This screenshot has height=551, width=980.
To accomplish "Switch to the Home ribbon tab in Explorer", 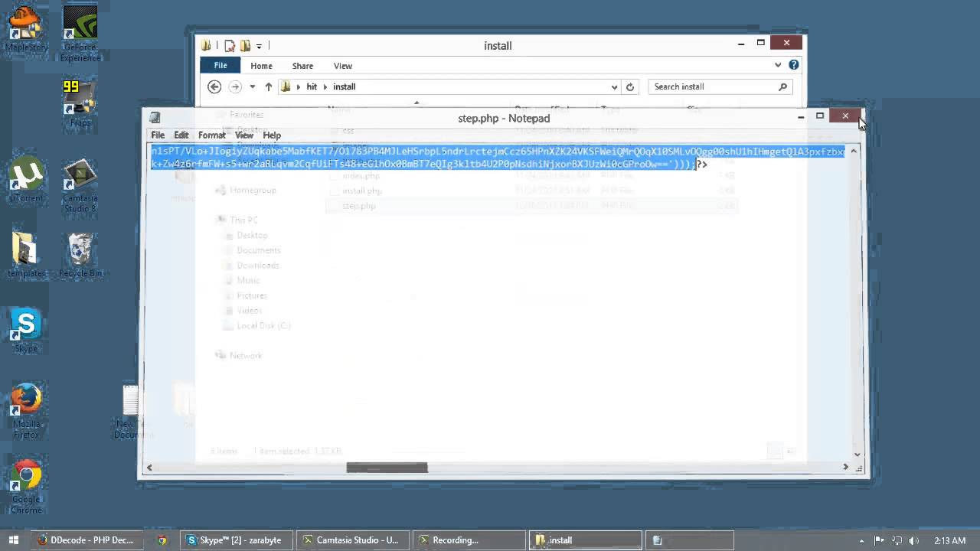I will 261,66.
